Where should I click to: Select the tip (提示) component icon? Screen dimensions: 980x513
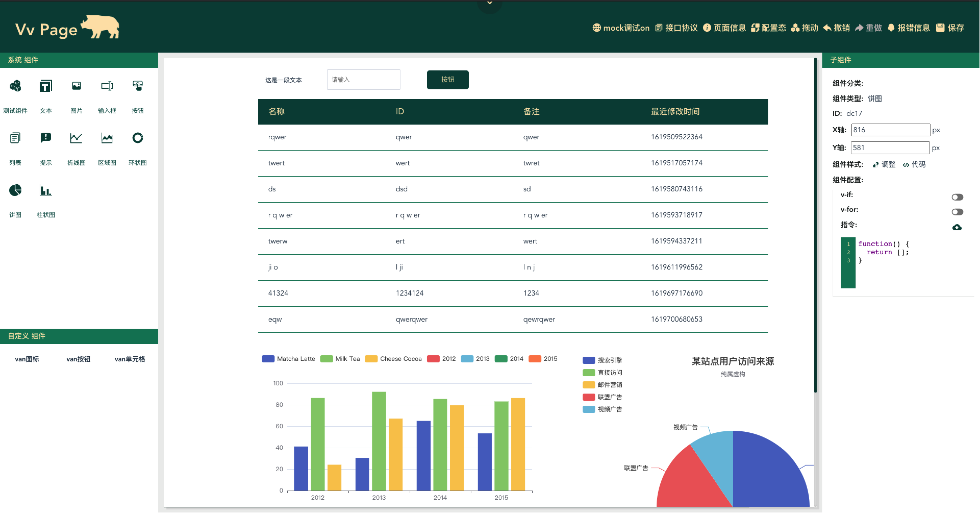[x=46, y=138]
